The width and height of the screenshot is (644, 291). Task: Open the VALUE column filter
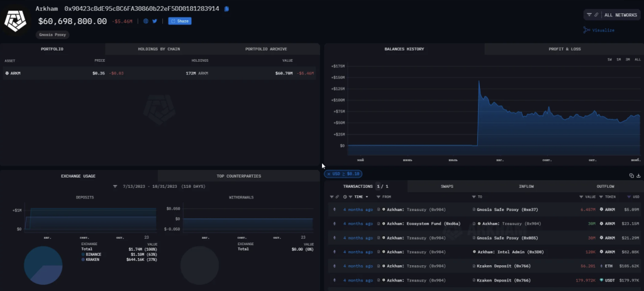(x=582, y=197)
